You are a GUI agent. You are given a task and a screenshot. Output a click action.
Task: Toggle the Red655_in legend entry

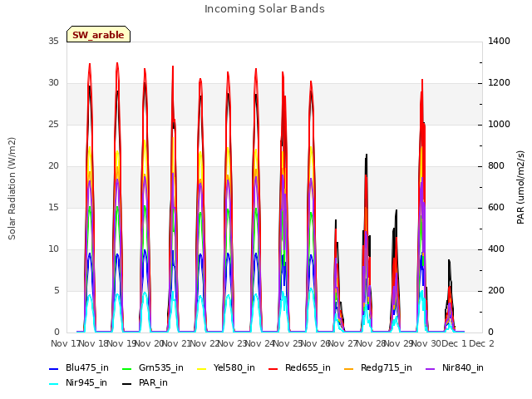tap(299, 367)
